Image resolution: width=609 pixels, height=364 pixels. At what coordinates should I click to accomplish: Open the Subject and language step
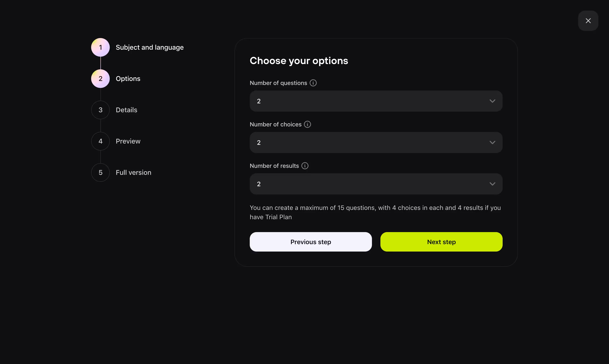click(150, 47)
